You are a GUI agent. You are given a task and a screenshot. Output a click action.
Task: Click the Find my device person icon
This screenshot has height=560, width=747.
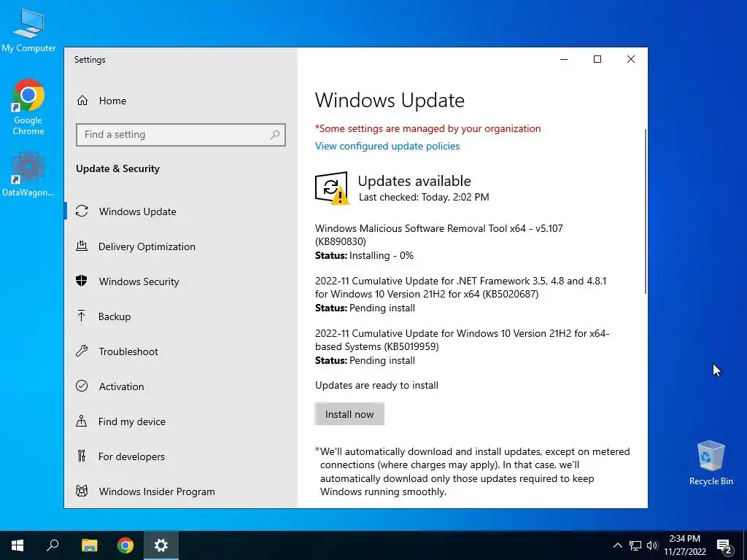point(82,421)
